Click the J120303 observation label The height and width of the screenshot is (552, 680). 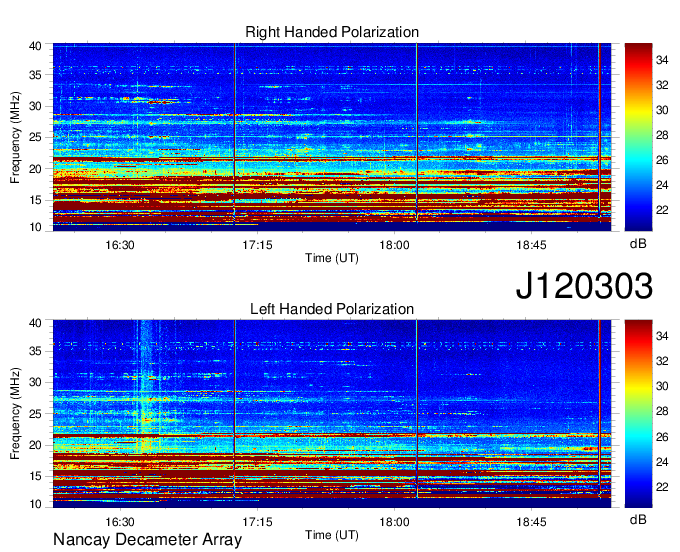tap(584, 286)
